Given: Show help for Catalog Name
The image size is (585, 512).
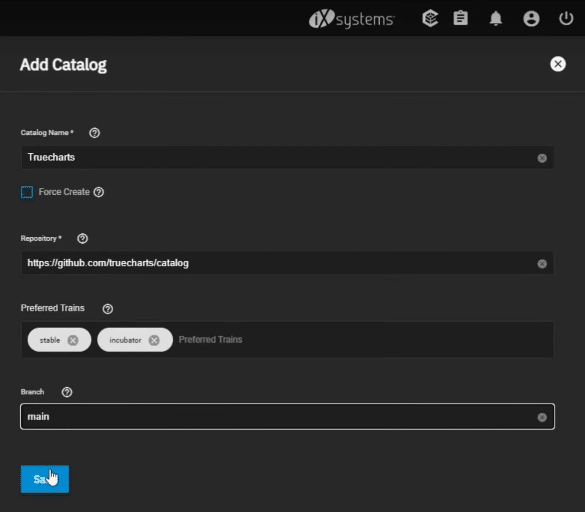Looking at the screenshot, I should [94, 133].
